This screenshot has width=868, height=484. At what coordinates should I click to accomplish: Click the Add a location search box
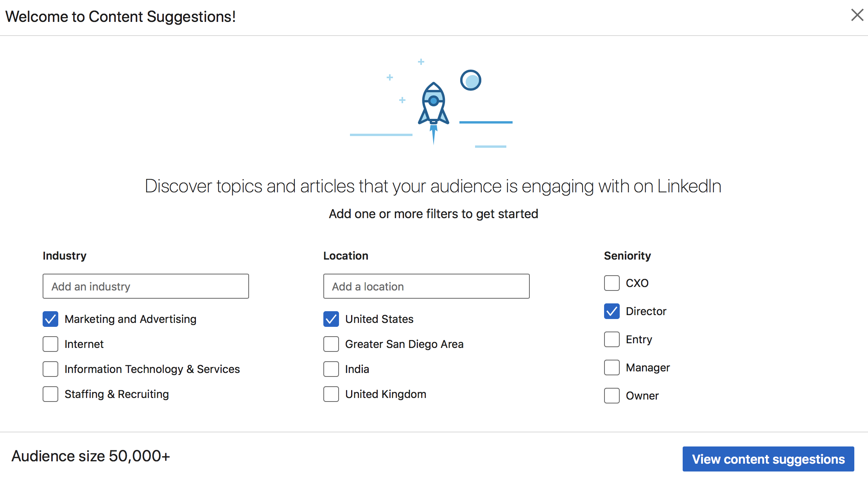tap(426, 286)
